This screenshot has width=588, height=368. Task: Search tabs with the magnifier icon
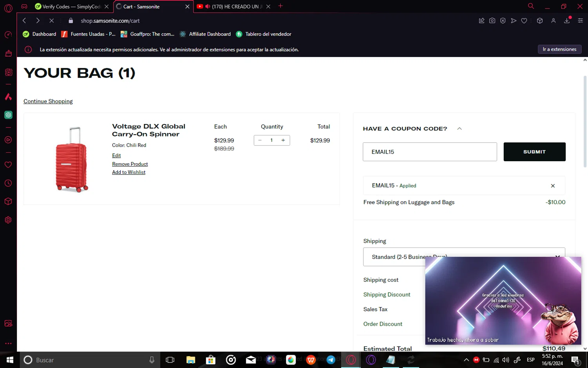tap(531, 6)
